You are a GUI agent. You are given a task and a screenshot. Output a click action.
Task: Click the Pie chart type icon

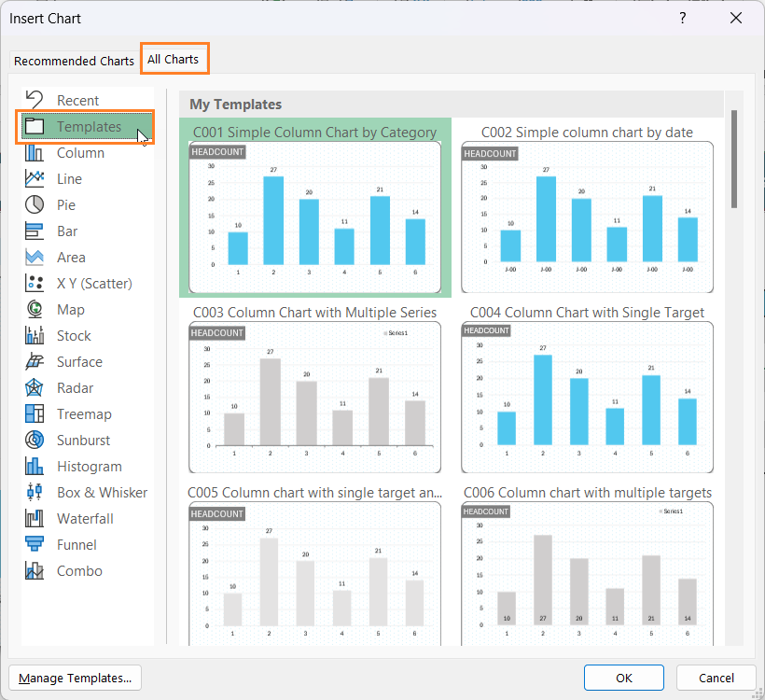click(35, 204)
